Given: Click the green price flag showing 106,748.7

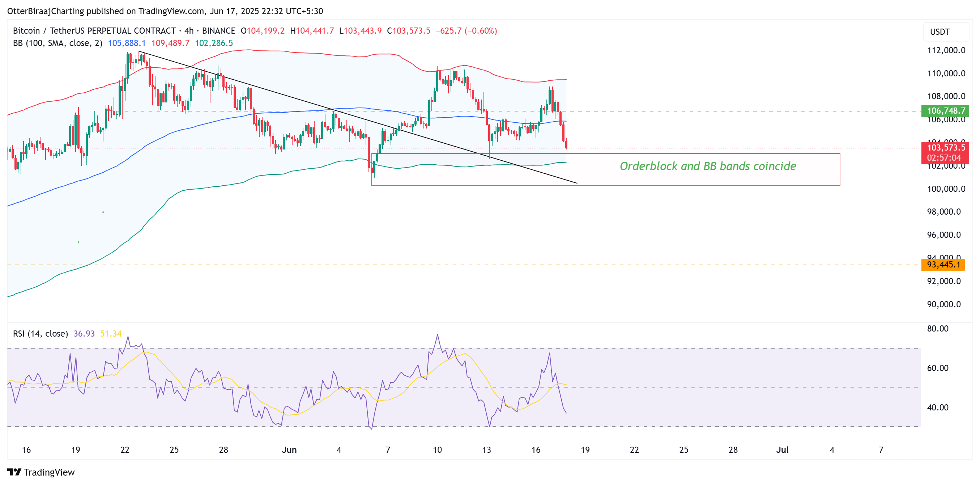Looking at the screenshot, I should tap(946, 111).
